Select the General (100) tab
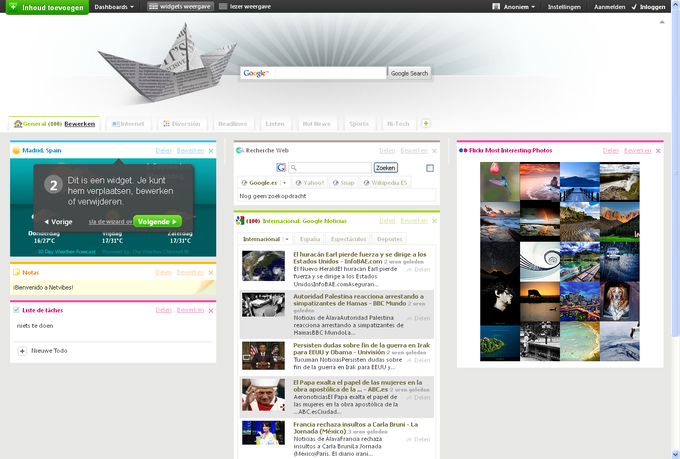The height and width of the screenshot is (459, 680). tap(43, 124)
